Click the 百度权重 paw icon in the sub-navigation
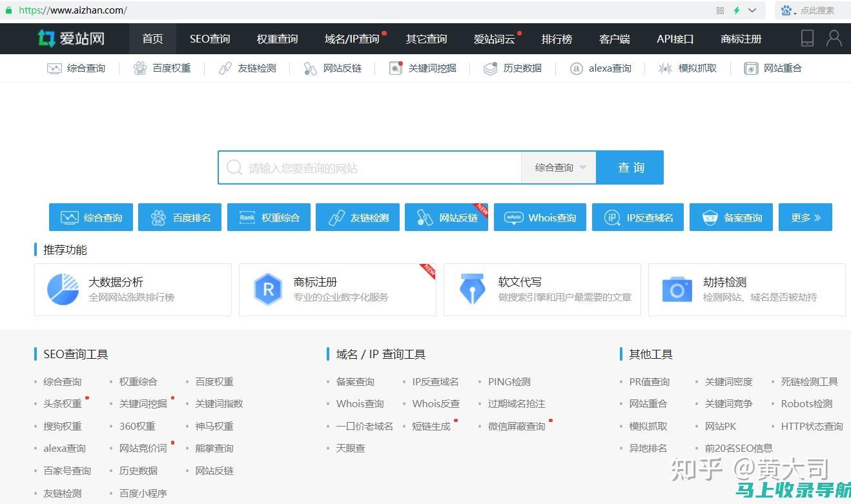The width and height of the screenshot is (851, 504). click(x=140, y=68)
